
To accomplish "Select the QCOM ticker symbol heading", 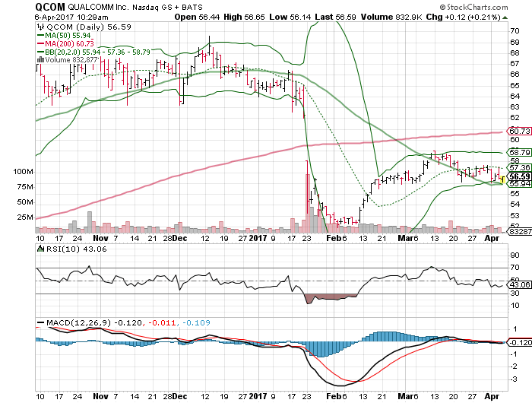I will [x=50, y=7].
